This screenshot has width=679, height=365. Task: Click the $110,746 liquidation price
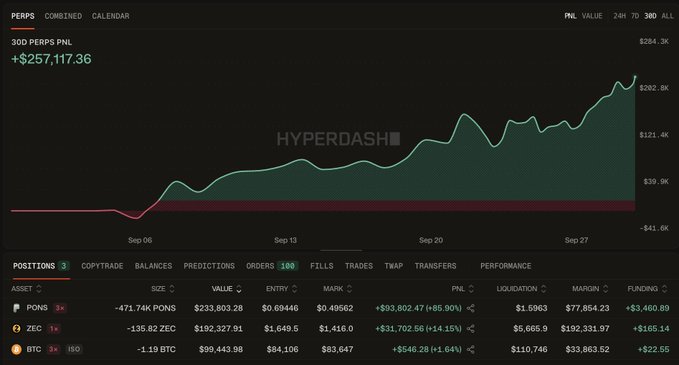tap(529, 349)
